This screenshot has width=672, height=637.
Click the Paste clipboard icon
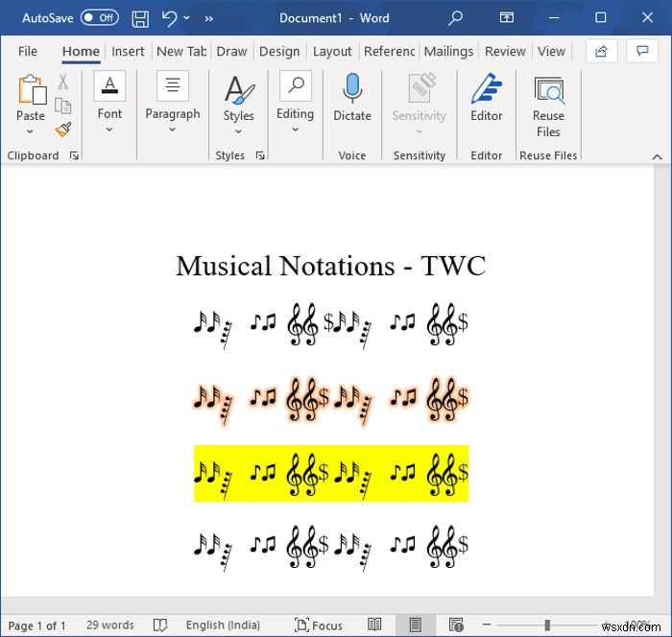[x=32, y=89]
